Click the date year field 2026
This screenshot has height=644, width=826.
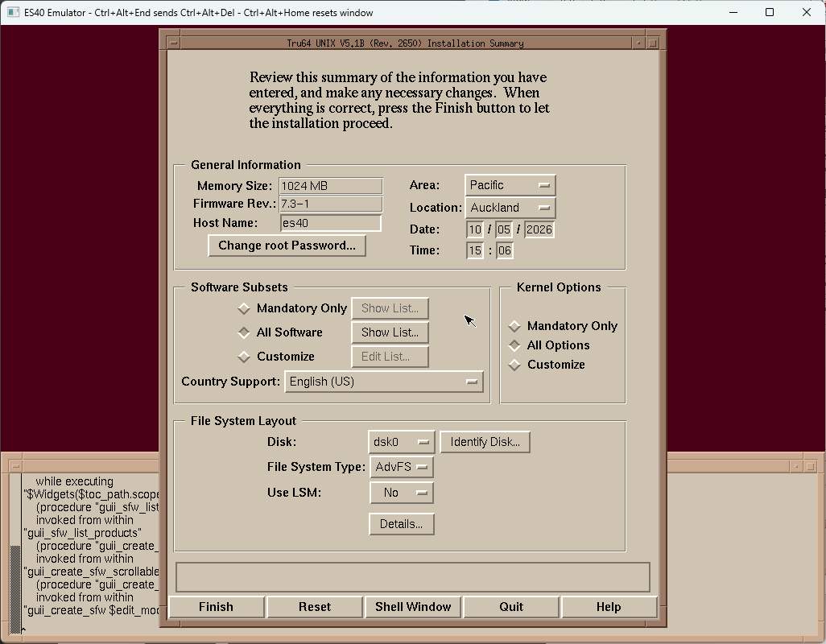coord(539,229)
